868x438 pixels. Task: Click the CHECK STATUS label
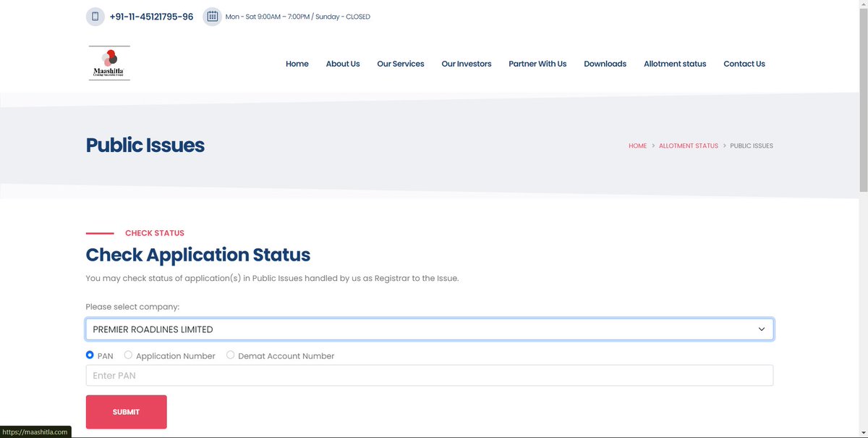coord(155,233)
